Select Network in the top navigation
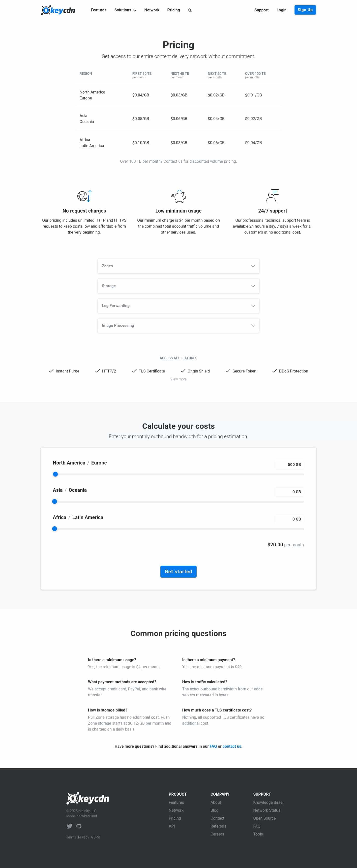This screenshot has width=357, height=868. 151,10
